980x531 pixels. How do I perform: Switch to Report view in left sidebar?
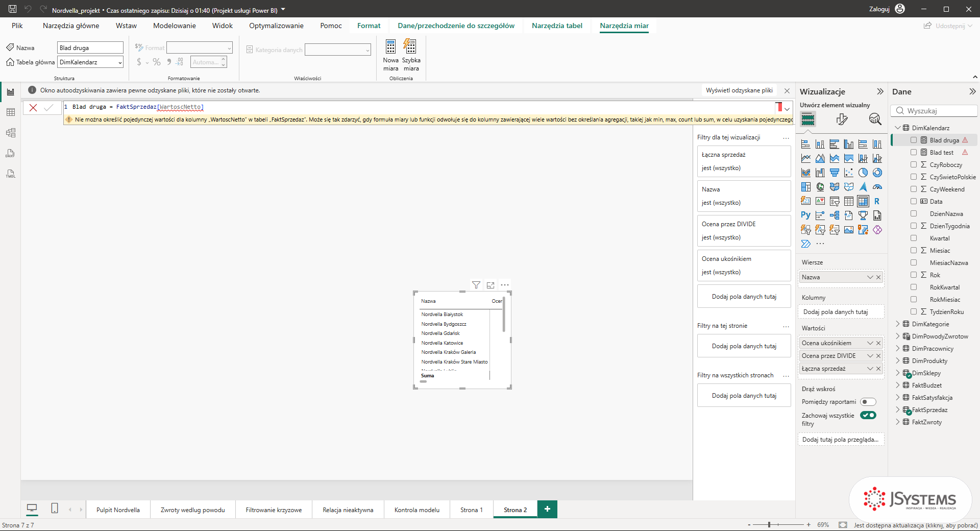10,92
